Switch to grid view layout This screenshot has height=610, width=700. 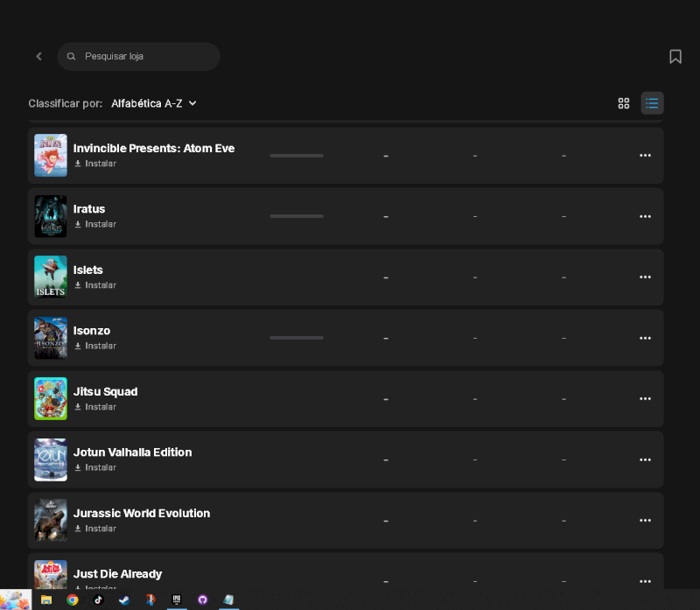pos(623,103)
